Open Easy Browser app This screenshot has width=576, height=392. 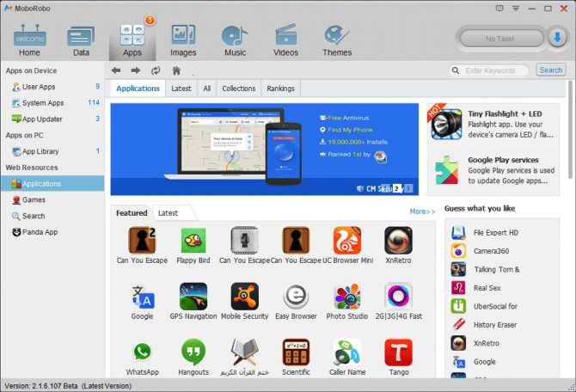pos(296,301)
